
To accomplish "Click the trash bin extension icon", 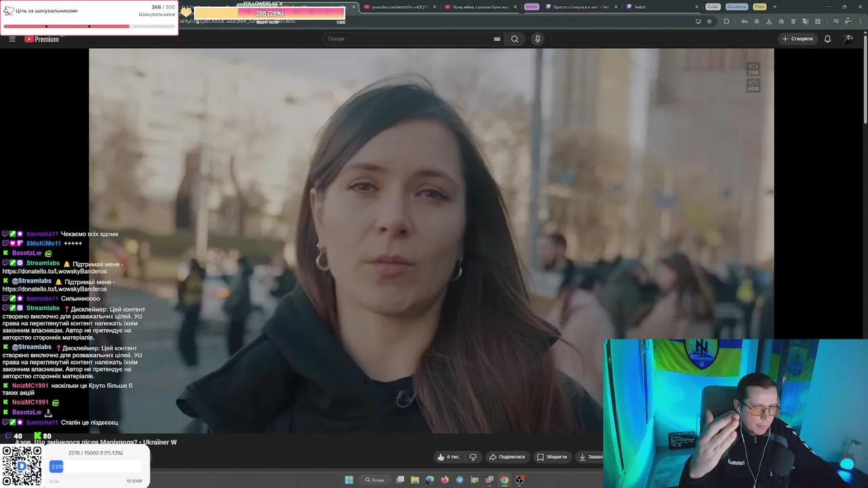I will pos(793,21).
